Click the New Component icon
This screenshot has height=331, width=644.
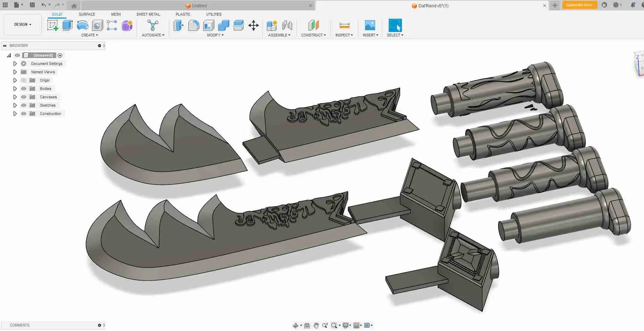[272, 25]
